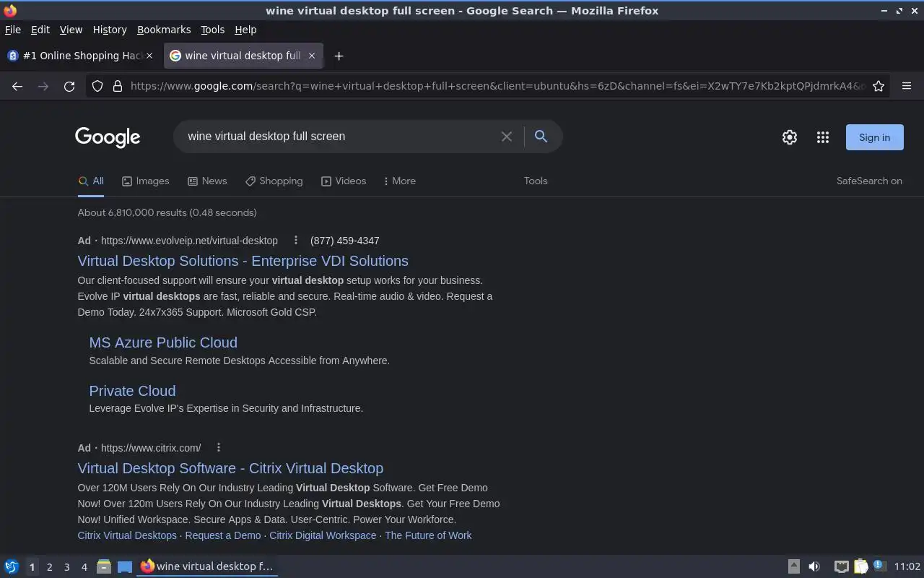Screen dimensions: 924x578
Task: Open Google apps grid
Action: 823,137
